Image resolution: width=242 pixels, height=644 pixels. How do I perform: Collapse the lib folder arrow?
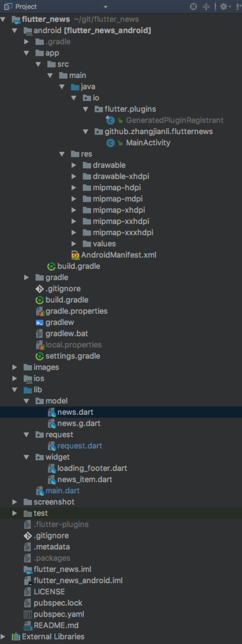tap(14, 390)
